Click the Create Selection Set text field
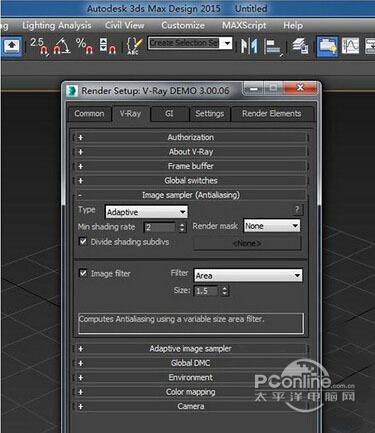Viewport: 375px width, 433px height. [x=184, y=43]
